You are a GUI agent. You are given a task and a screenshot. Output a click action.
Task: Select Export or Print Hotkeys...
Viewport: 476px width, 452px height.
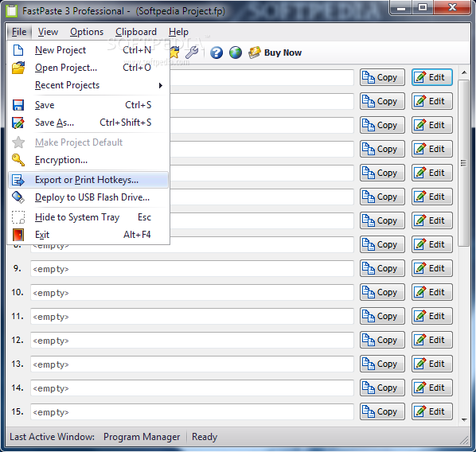coord(88,180)
